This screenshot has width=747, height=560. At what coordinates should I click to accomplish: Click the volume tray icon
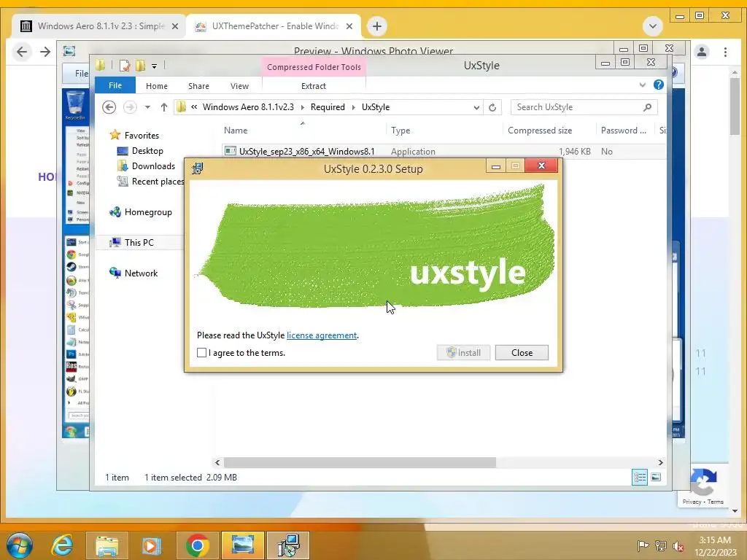[x=678, y=546]
